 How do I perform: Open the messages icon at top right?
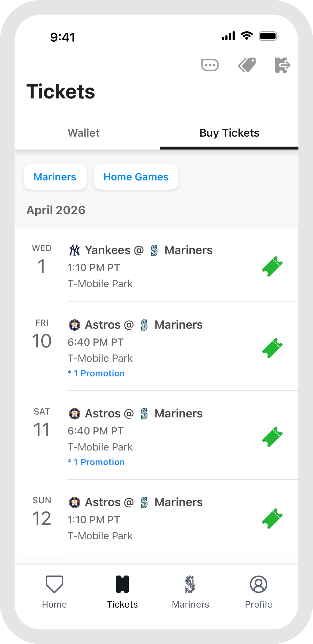210,65
